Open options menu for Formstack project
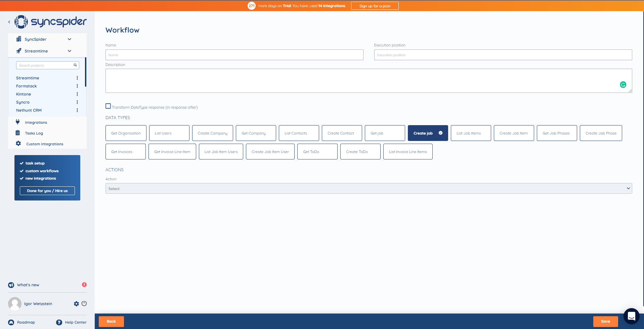 pyautogui.click(x=77, y=86)
